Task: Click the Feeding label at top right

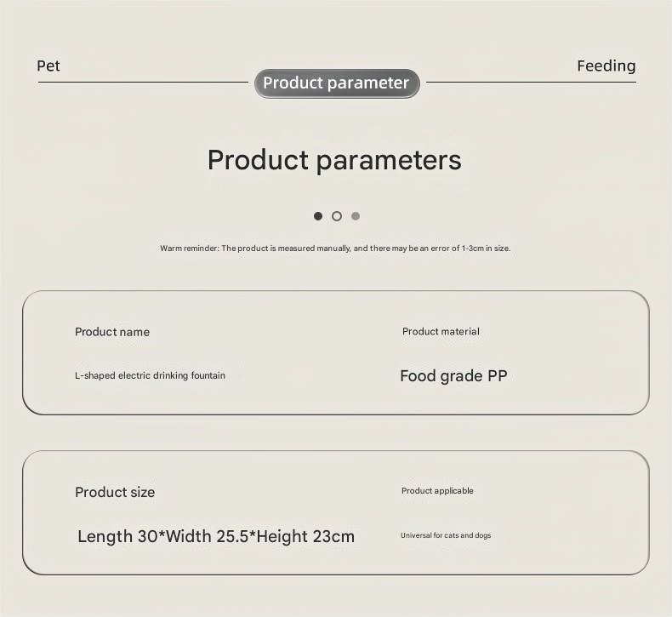Action: click(x=606, y=66)
